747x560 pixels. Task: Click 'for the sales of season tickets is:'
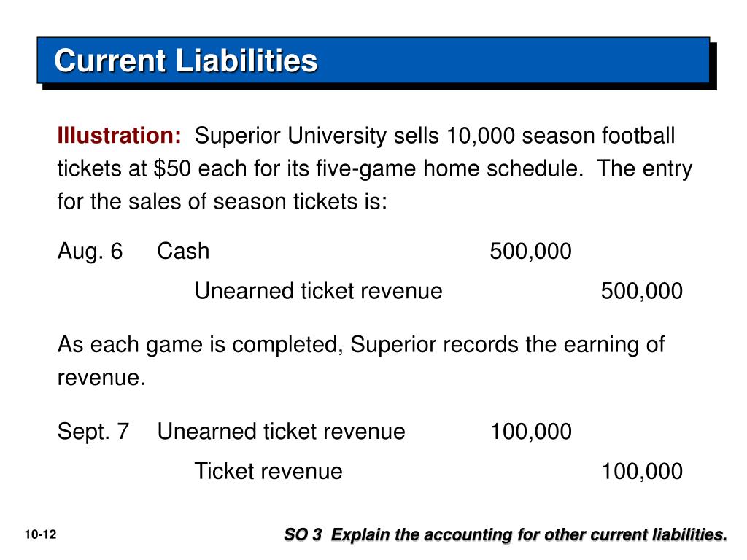click(222, 201)
